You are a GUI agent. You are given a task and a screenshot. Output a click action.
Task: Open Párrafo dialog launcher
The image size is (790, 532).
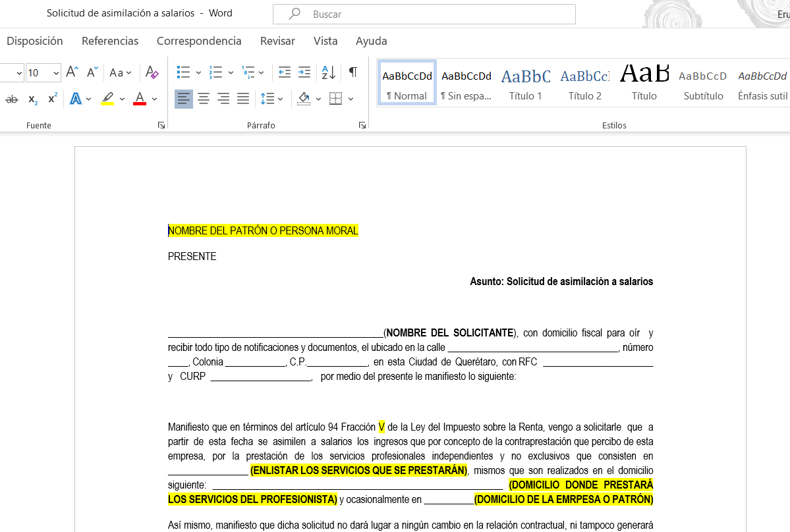click(x=362, y=125)
